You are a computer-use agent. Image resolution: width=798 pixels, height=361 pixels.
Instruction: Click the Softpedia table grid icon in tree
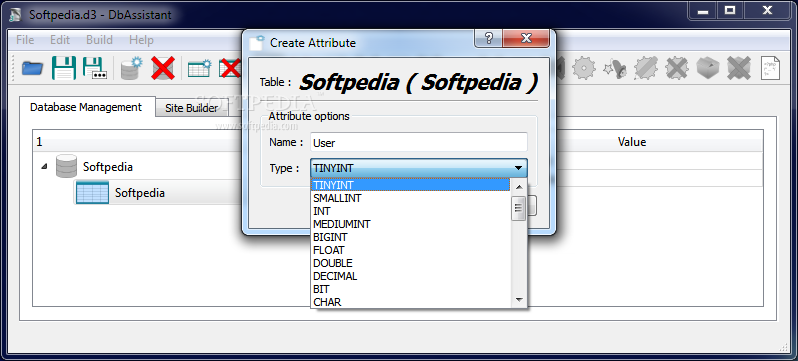click(92, 192)
